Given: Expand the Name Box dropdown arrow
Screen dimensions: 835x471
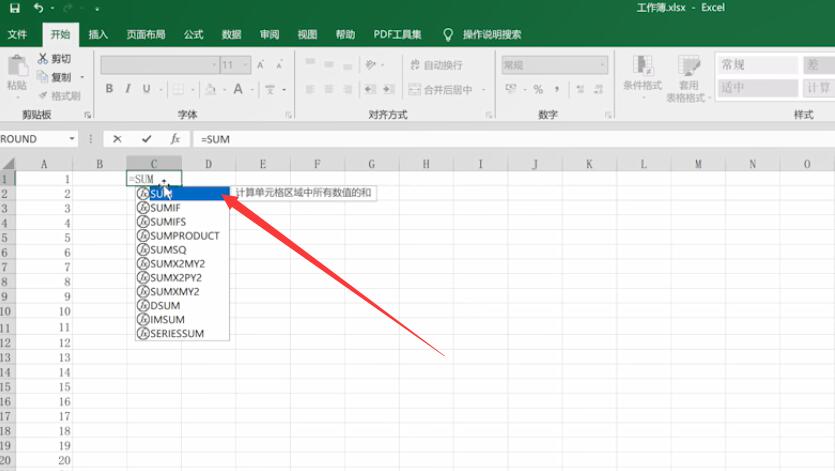Looking at the screenshot, I should click(x=71, y=139).
